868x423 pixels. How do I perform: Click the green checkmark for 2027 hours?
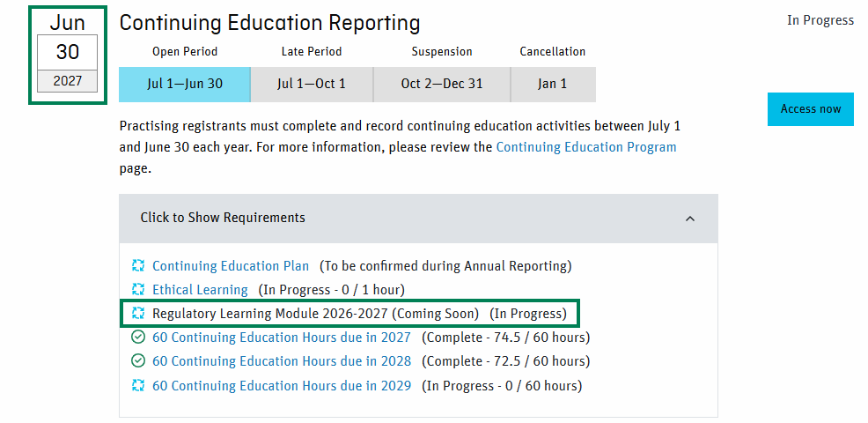click(x=138, y=337)
